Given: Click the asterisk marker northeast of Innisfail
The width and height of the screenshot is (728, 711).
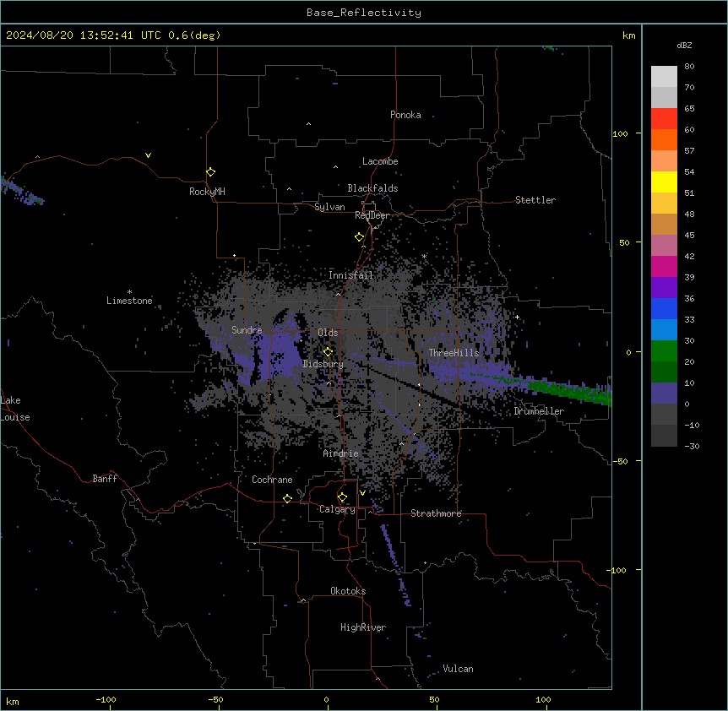Looking at the screenshot, I should 424,256.
